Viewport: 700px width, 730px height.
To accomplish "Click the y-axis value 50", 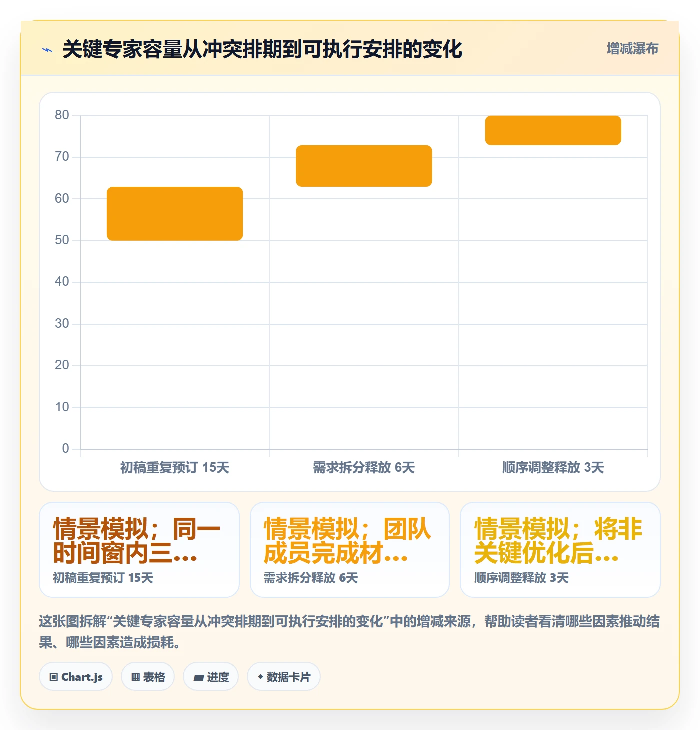I will pyautogui.click(x=62, y=240).
